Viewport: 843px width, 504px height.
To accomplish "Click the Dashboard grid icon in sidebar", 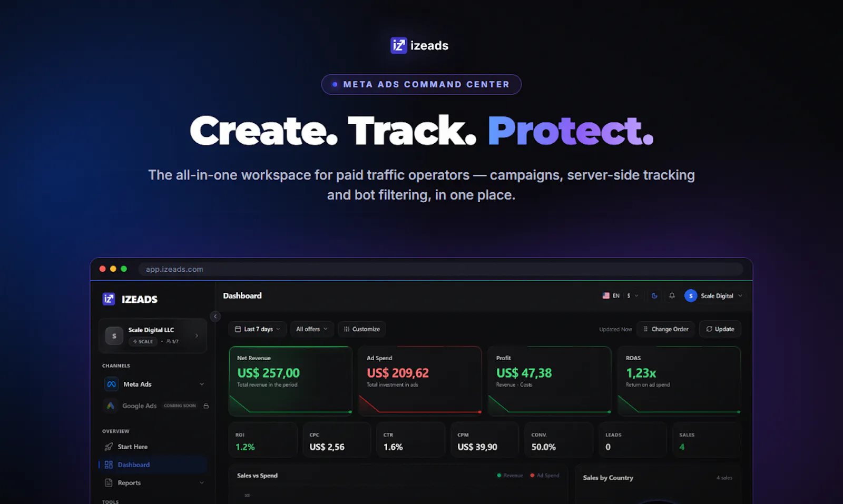I will pyautogui.click(x=109, y=465).
